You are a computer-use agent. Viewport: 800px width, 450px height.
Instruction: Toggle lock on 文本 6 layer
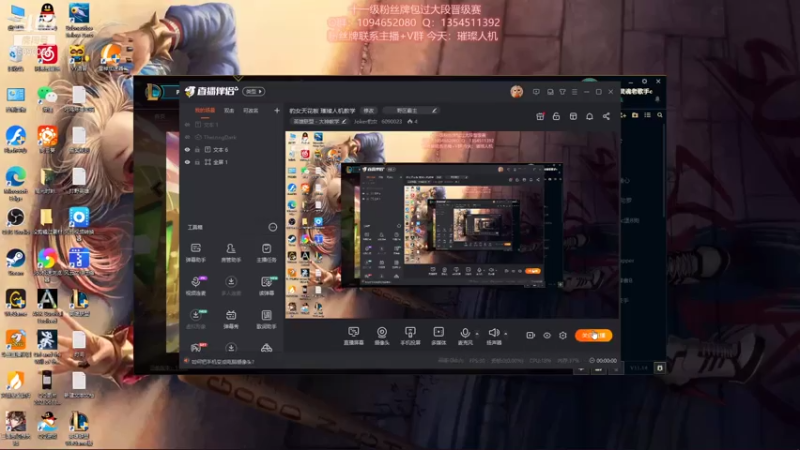(x=197, y=149)
